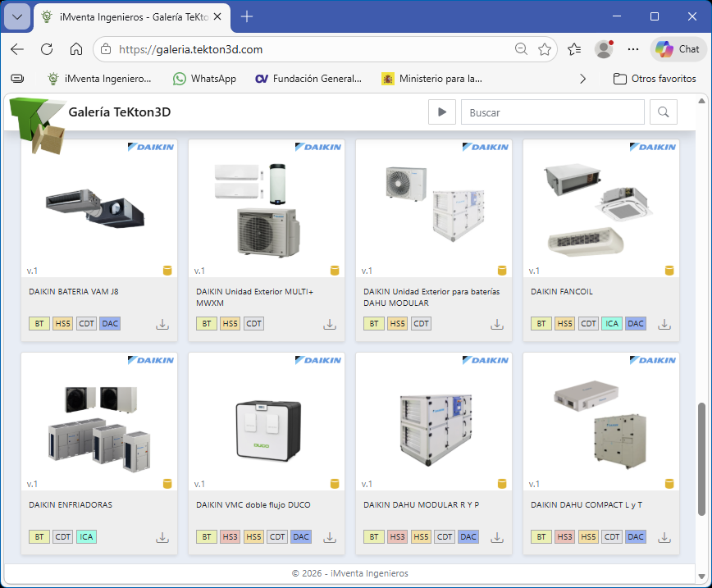Click scrollbar up arrow

point(701,101)
